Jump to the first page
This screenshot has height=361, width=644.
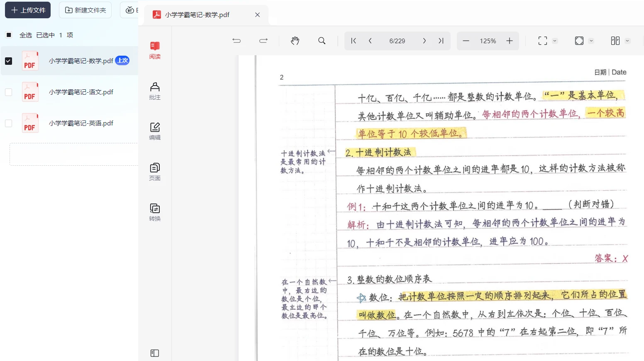point(354,41)
